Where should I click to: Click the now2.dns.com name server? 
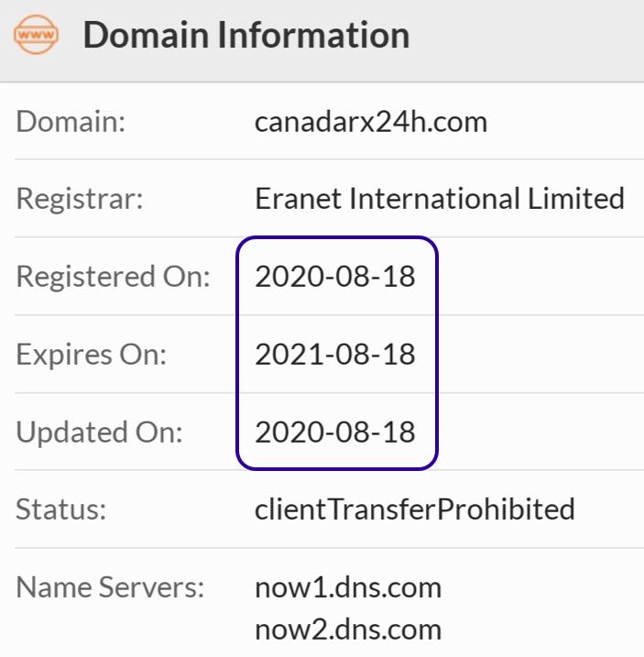348,630
